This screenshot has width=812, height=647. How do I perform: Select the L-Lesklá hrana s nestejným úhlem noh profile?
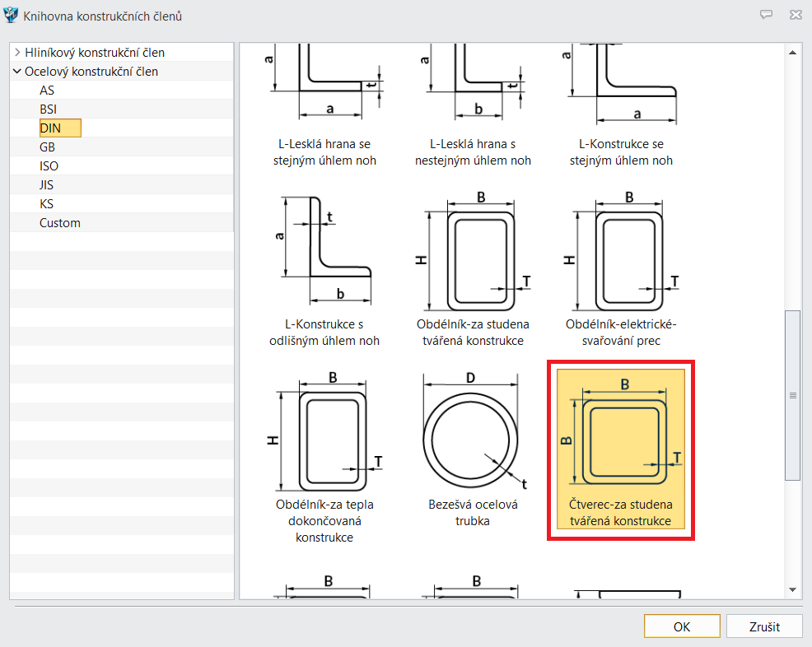473,106
